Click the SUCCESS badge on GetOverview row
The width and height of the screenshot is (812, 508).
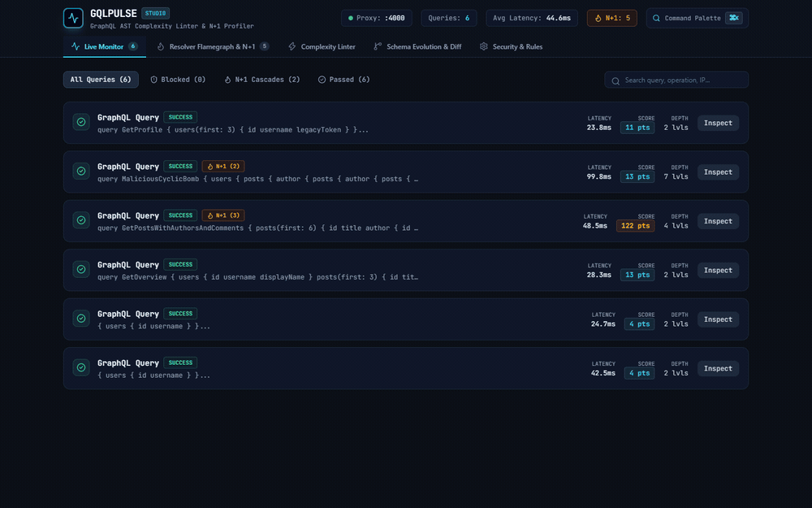click(x=180, y=264)
